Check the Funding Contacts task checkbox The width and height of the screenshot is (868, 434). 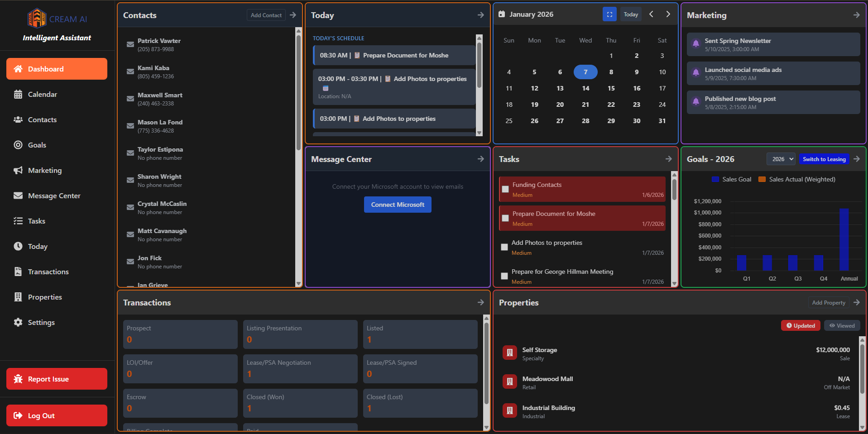[505, 189]
